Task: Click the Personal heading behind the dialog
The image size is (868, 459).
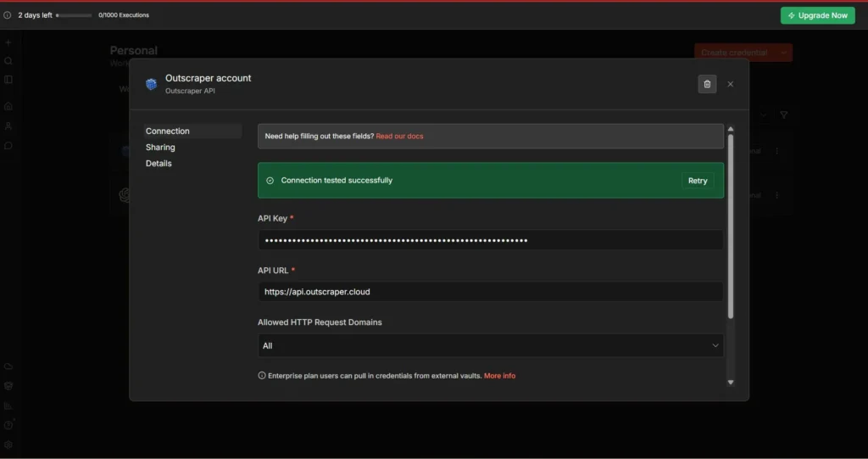Action: tap(133, 50)
